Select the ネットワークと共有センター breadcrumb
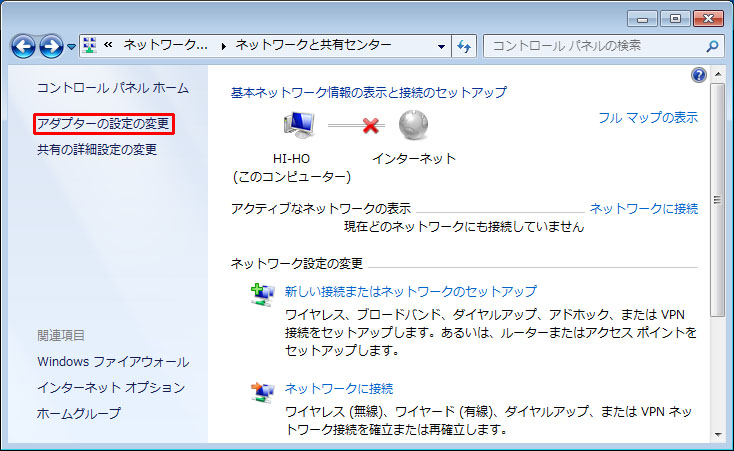Image resolution: width=734 pixels, height=451 pixels. coord(313,45)
